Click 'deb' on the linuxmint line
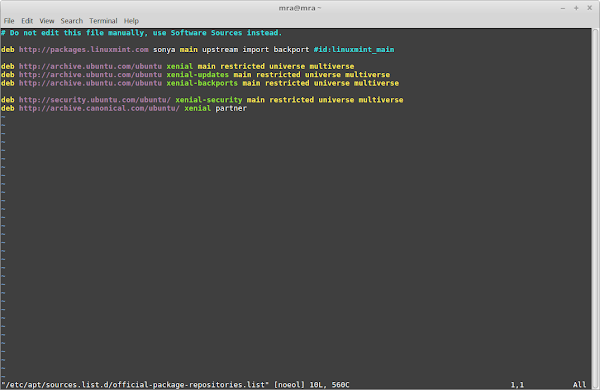This screenshot has width=600, height=390. tap(8, 49)
